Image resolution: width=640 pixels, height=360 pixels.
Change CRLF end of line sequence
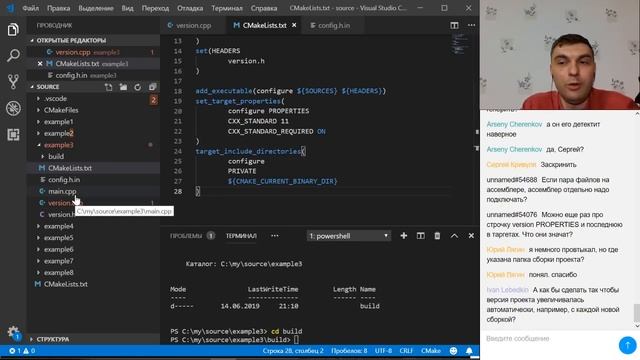pos(406,351)
